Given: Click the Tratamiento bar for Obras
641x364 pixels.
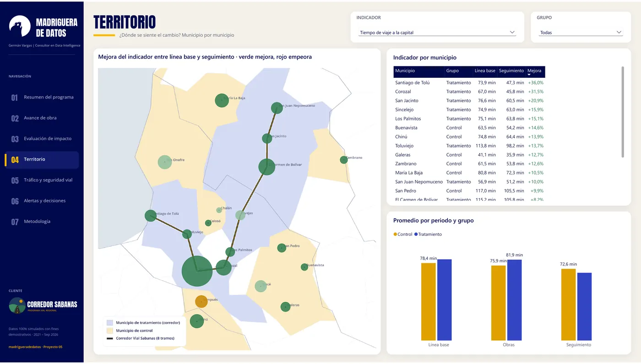Looking at the screenshot, I should pyautogui.click(x=514, y=300).
